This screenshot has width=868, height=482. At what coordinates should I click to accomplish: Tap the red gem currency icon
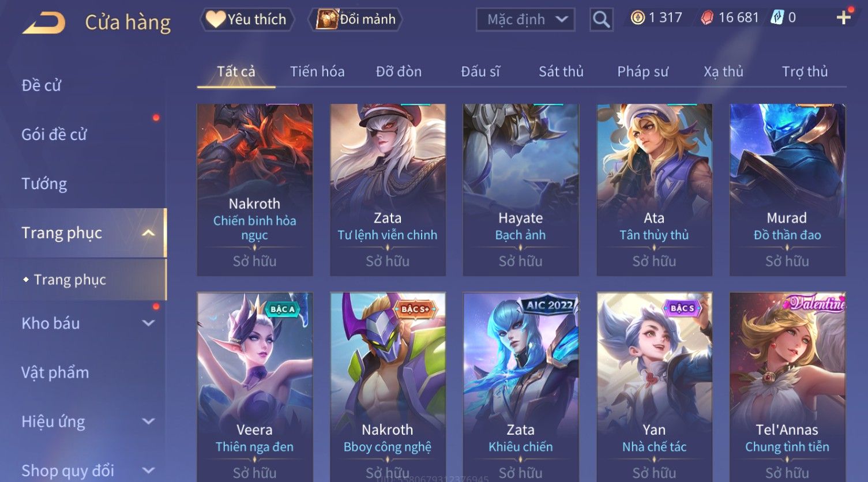point(707,18)
